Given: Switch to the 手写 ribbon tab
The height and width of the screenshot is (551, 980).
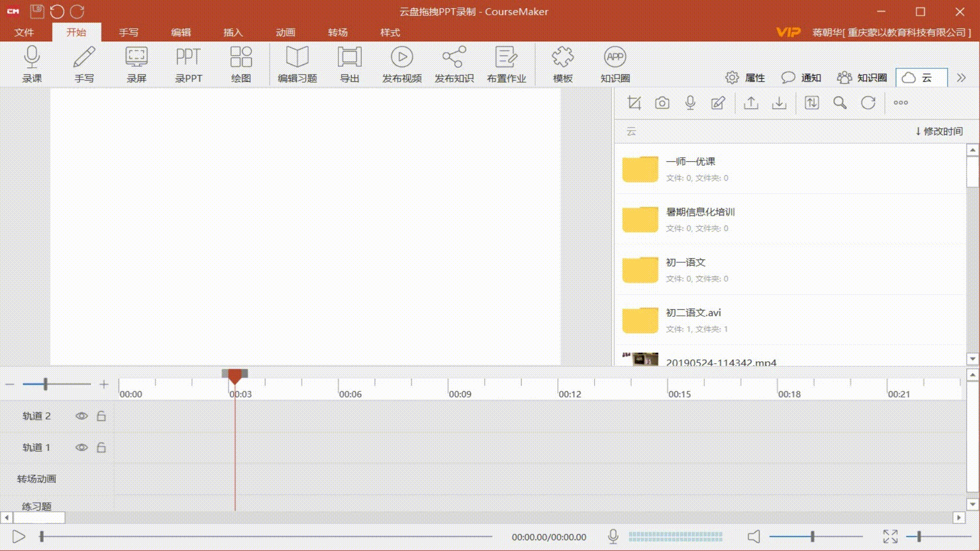Looking at the screenshot, I should [129, 32].
